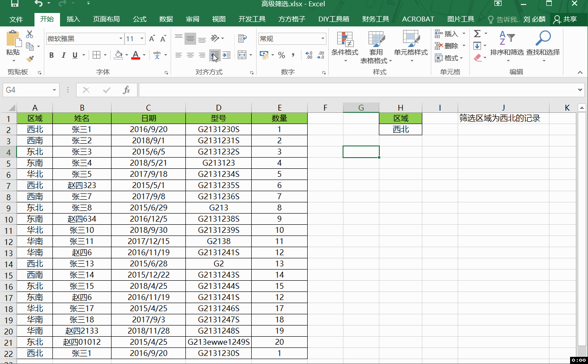Screen dimensions: 588x364
Task: Apply top vertical alignment
Action: 179,39
